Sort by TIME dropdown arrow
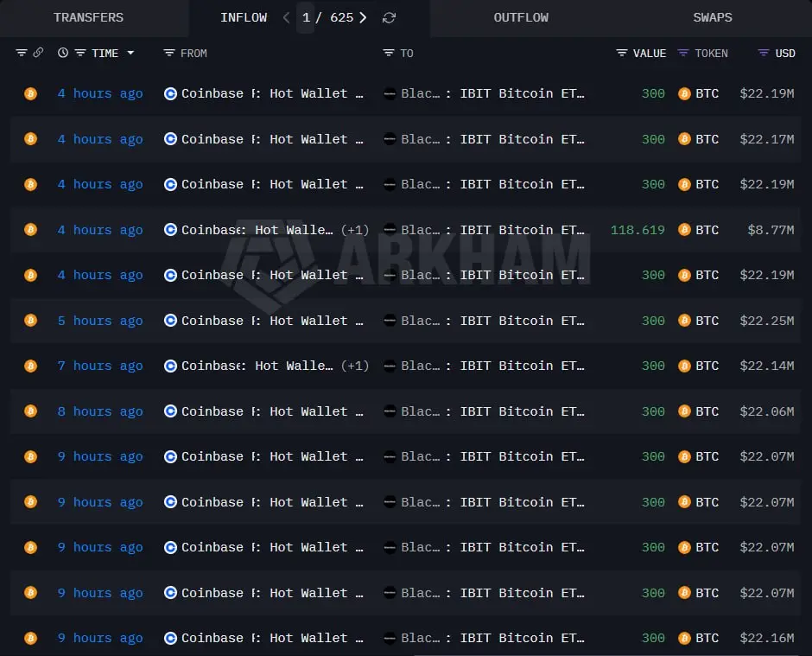The width and height of the screenshot is (812, 656). 130,53
